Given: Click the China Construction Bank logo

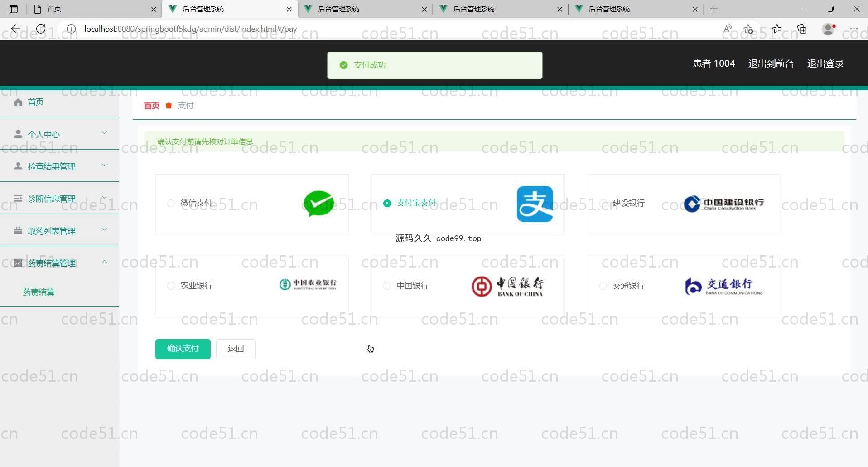Looking at the screenshot, I should click(x=724, y=204).
